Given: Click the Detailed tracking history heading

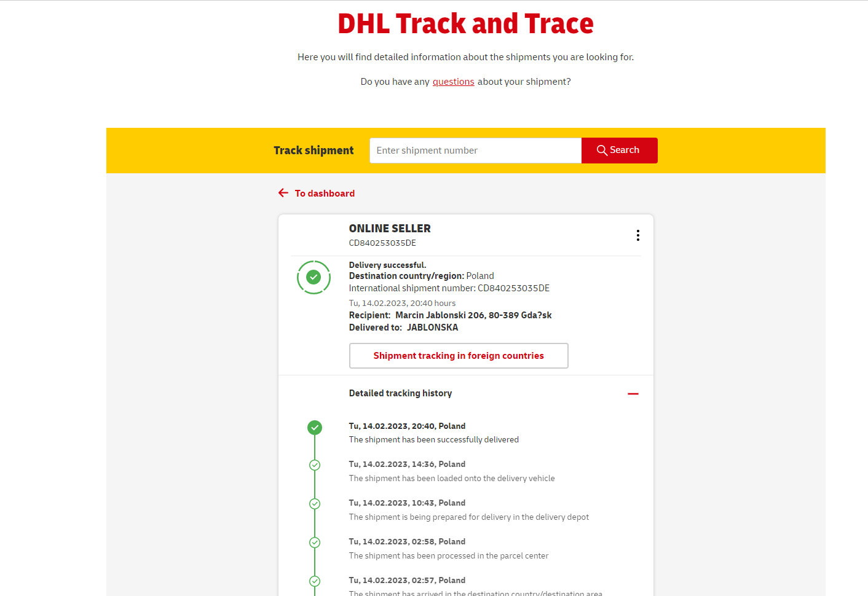Looking at the screenshot, I should pyautogui.click(x=400, y=393).
